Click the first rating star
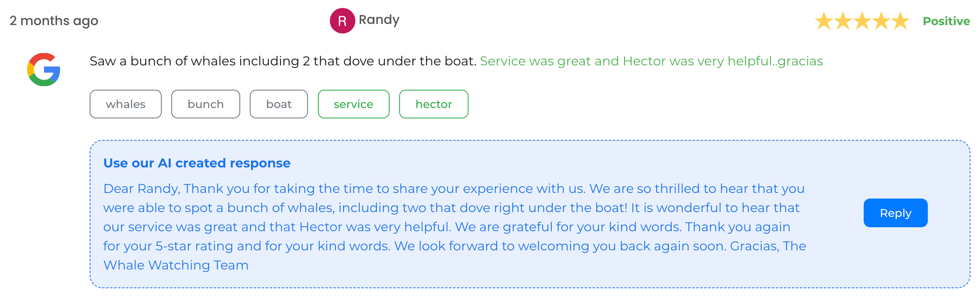This screenshot has width=980, height=297. (x=824, y=21)
